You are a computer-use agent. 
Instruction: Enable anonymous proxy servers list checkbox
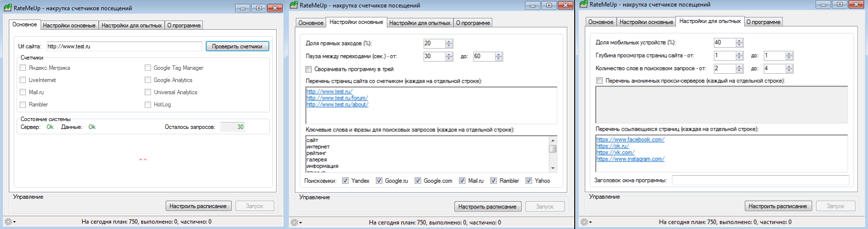pyautogui.click(x=599, y=81)
